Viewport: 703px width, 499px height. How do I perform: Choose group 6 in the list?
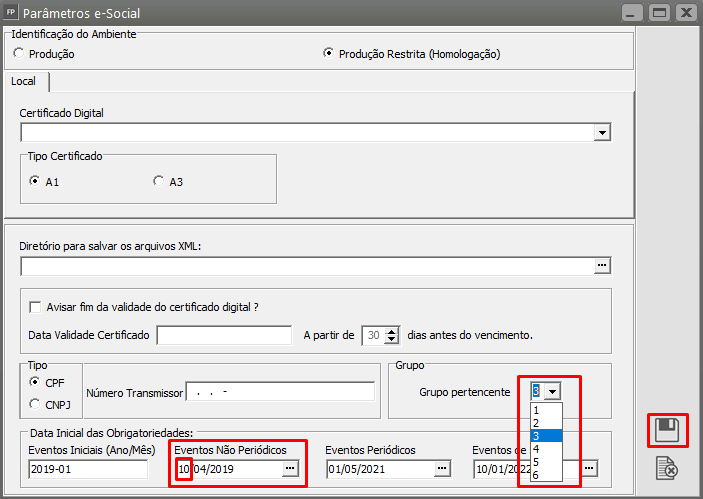pyautogui.click(x=546, y=475)
